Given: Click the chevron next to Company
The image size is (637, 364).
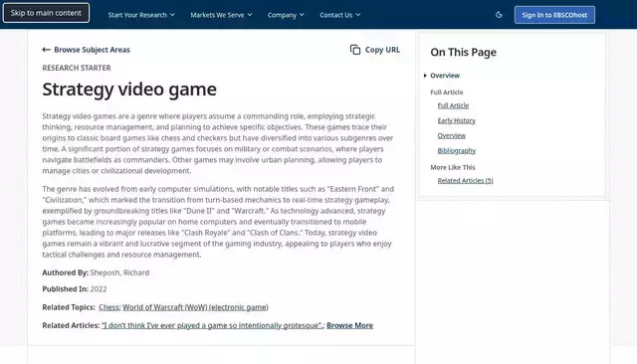Looking at the screenshot, I should point(302,15).
